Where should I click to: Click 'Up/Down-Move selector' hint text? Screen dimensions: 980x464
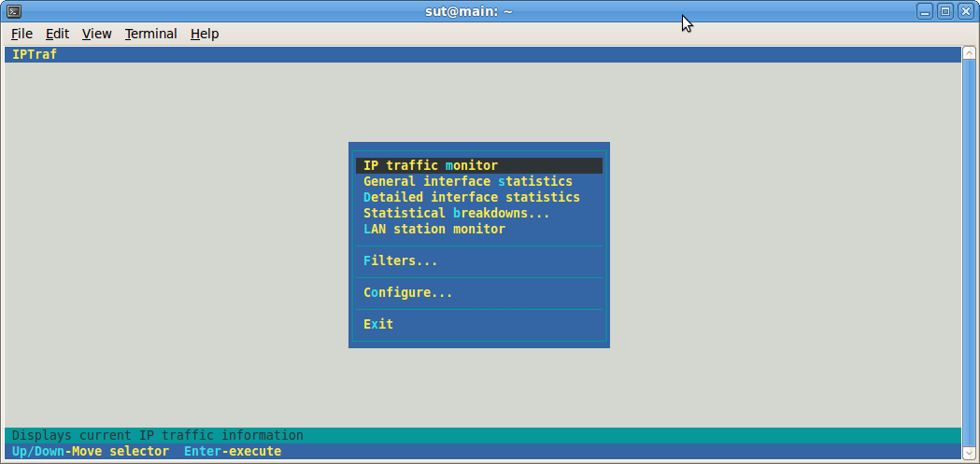tap(90, 451)
